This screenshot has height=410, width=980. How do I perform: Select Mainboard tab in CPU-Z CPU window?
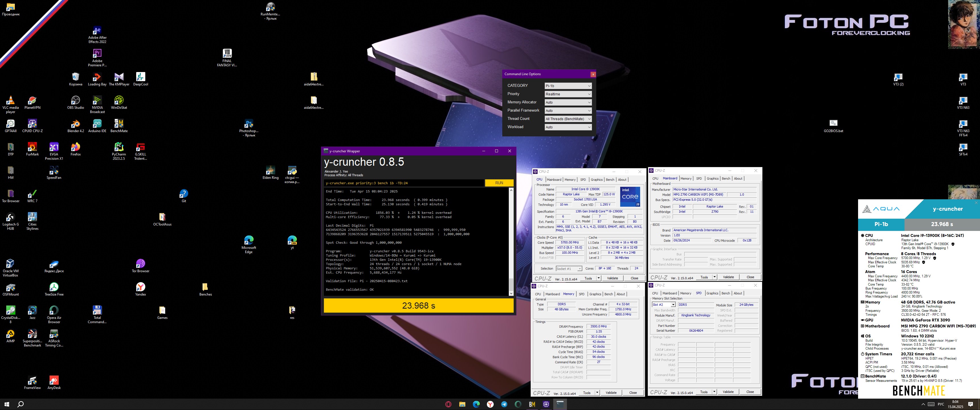(554, 180)
